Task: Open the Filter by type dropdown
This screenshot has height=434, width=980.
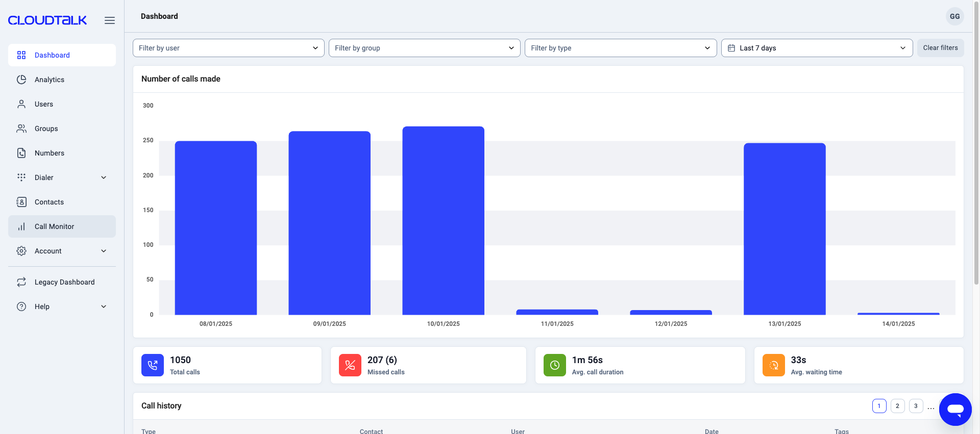Action: coord(621,48)
